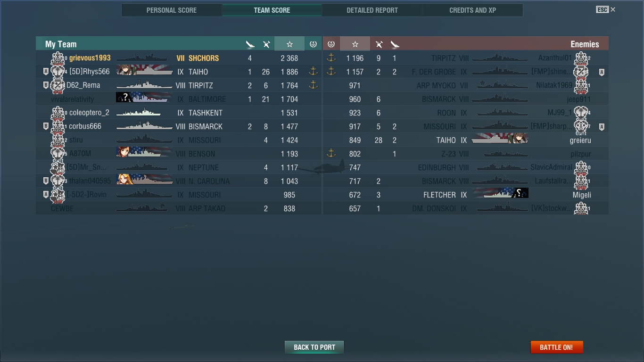Click My Team achievements wreath column icon
Viewport: 644px width, 362px height.
[x=313, y=44]
